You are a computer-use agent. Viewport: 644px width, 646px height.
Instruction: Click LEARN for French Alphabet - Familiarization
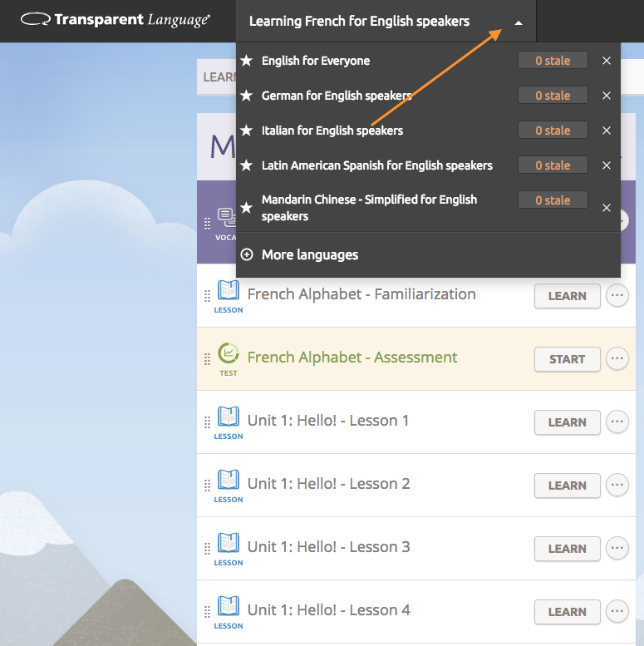pos(568,296)
